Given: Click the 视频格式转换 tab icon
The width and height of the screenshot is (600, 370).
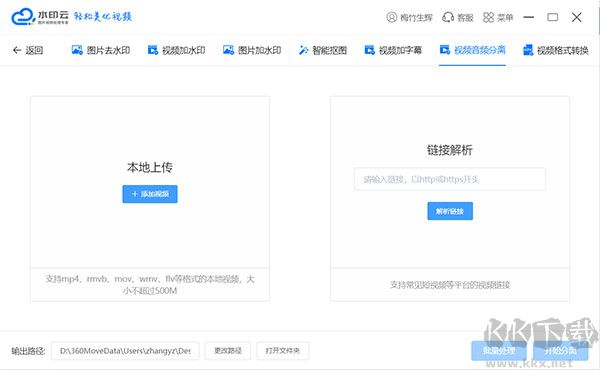Looking at the screenshot, I should [x=528, y=50].
